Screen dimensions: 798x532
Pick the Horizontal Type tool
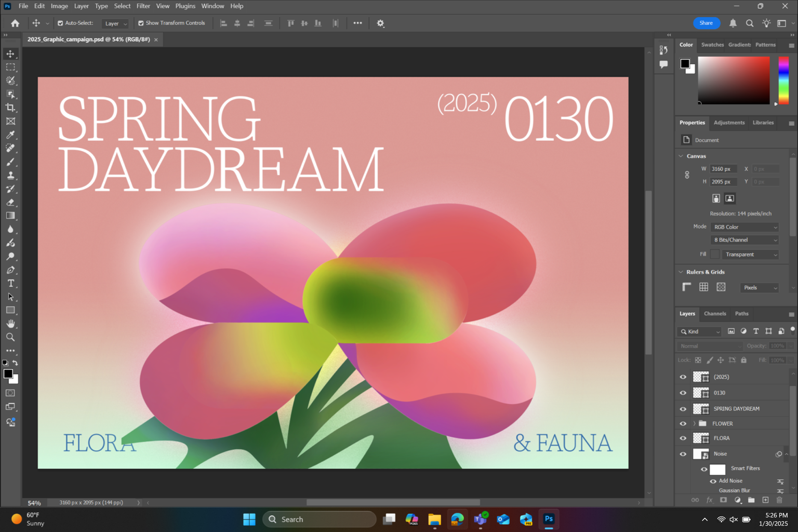(x=10, y=283)
